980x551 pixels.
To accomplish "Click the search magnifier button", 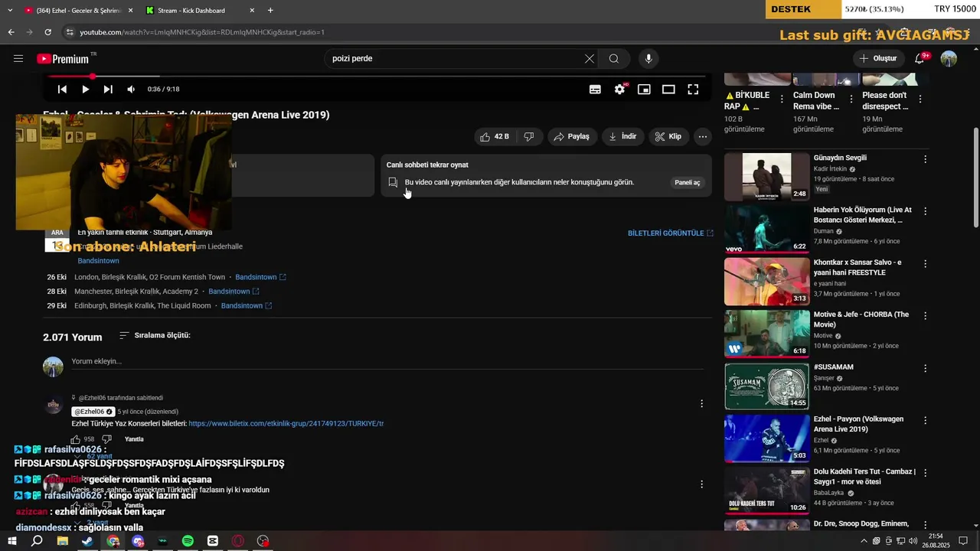I will tap(614, 59).
